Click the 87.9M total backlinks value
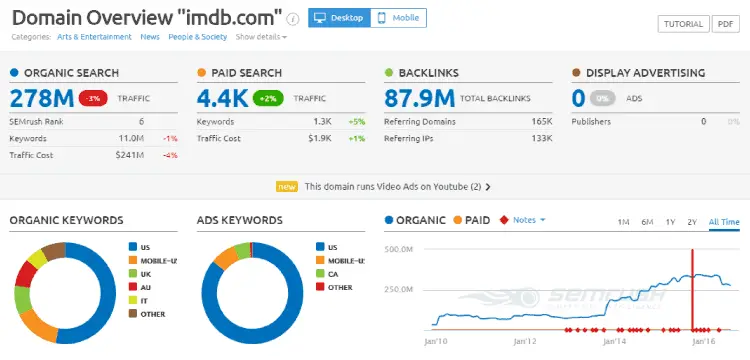The width and height of the screenshot is (750, 360). [x=419, y=98]
